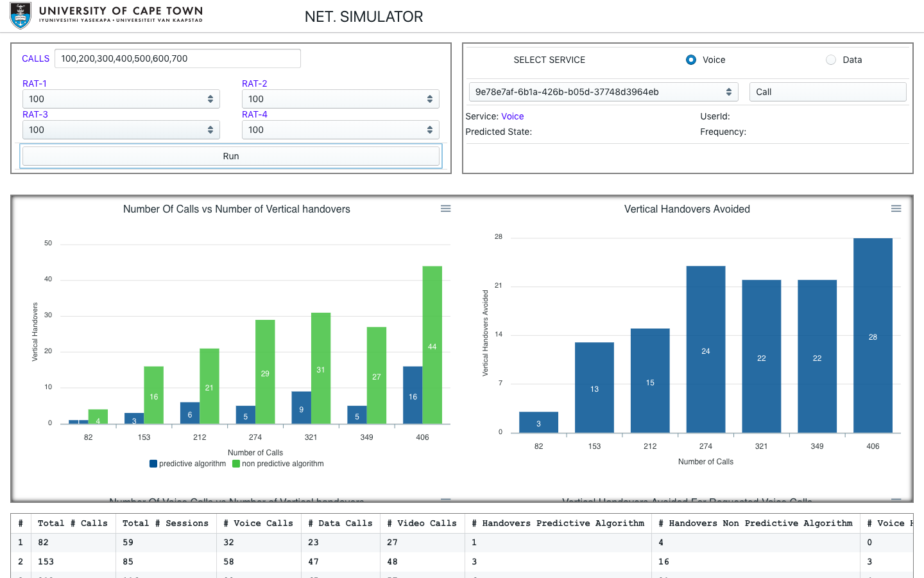Click the Total # Calls column header
Image resolution: width=924 pixels, height=578 pixels.
pyautogui.click(x=73, y=523)
